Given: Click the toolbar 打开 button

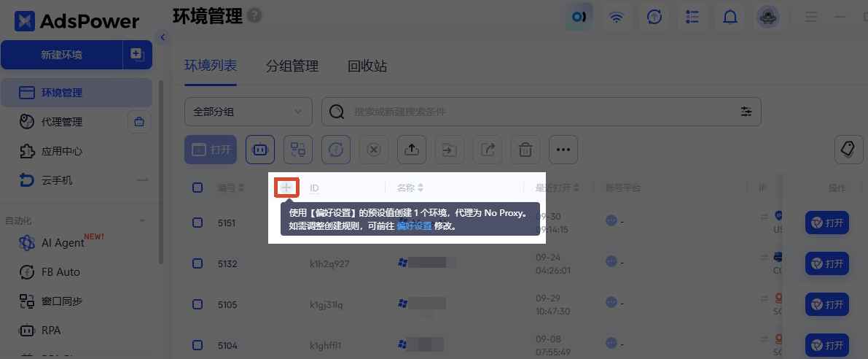Looking at the screenshot, I should click(x=211, y=150).
